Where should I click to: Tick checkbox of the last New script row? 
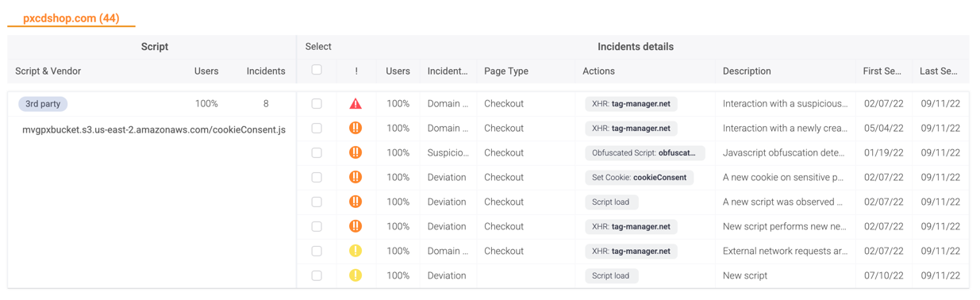(317, 275)
